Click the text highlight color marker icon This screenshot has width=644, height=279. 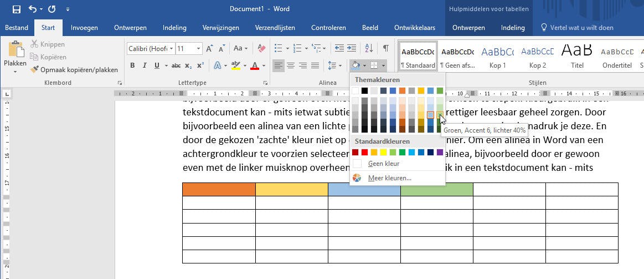pos(235,65)
